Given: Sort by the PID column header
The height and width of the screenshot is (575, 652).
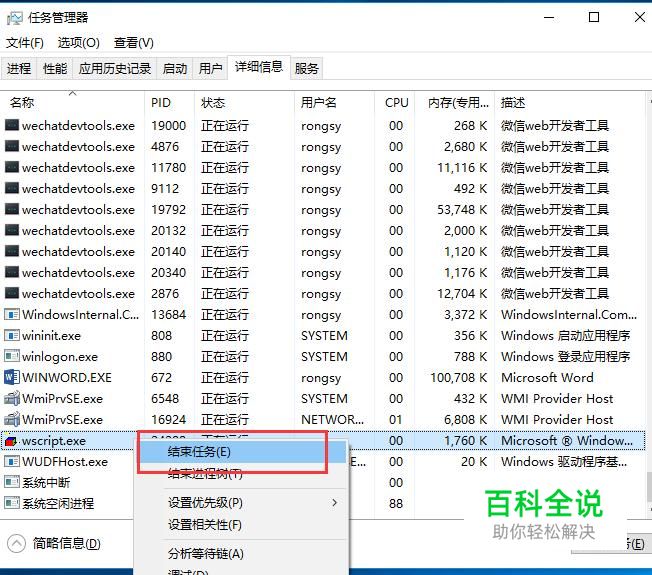Looking at the screenshot, I should tap(170, 102).
